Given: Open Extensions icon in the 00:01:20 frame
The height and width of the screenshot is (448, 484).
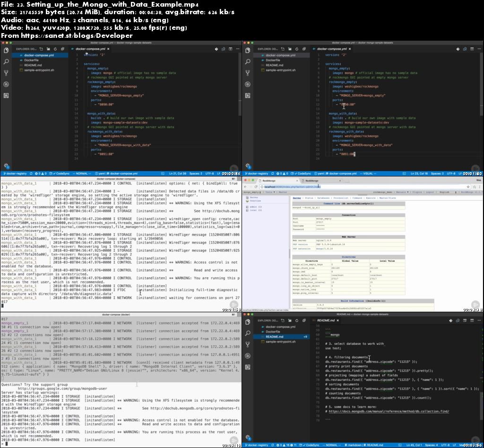Looking at the screenshot, I should click(x=248, y=96).
